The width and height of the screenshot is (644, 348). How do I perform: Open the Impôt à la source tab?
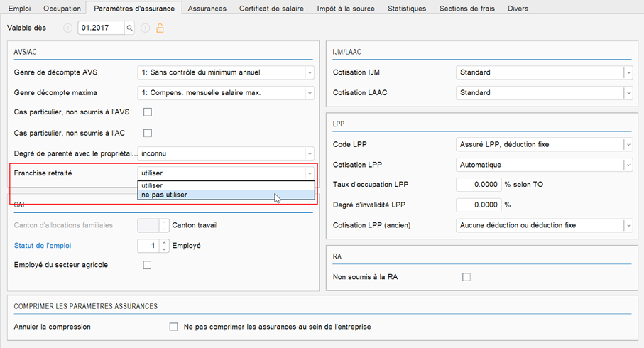[346, 9]
